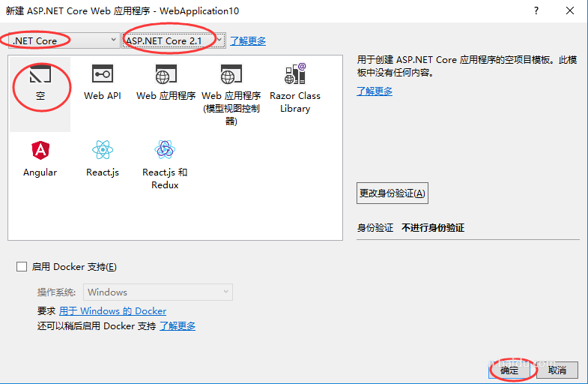
Task: Choose the Razor Class Library template icon
Action: 295,73
